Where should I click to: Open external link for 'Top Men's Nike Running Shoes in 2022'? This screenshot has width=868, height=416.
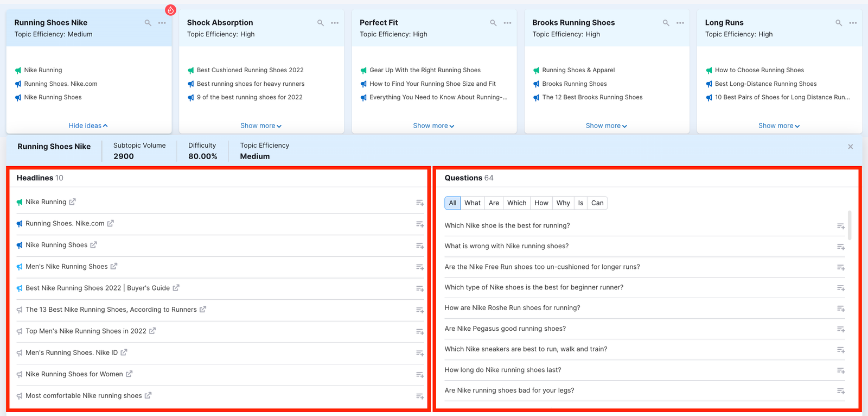click(x=152, y=331)
